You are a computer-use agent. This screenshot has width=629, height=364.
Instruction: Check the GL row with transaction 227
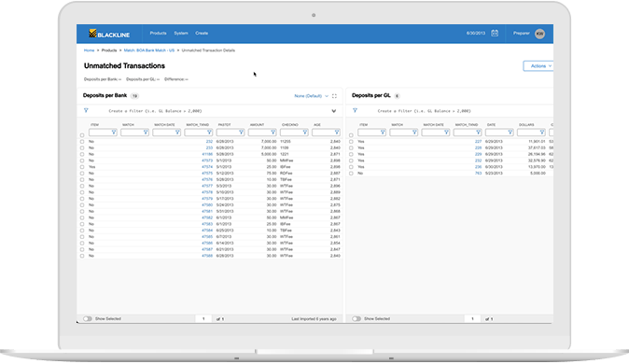351,142
